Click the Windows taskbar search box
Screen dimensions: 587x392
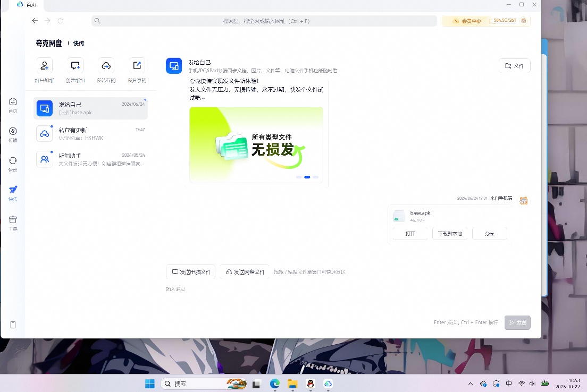(204, 384)
